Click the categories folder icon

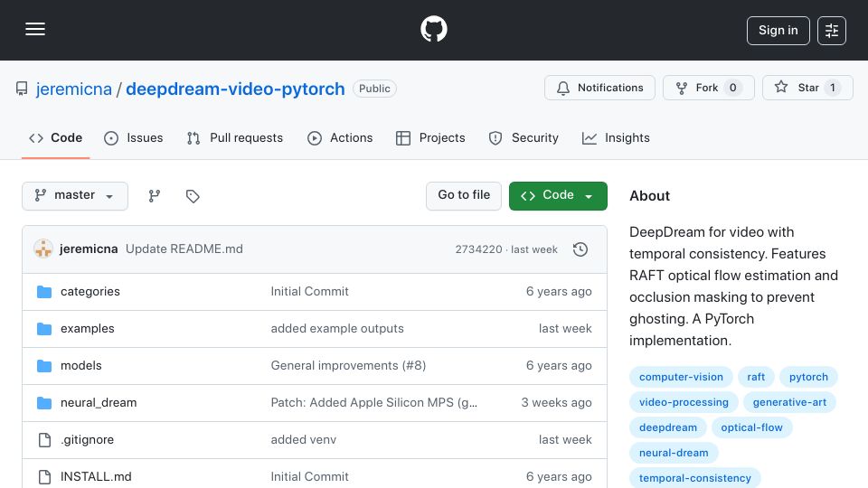point(44,292)
